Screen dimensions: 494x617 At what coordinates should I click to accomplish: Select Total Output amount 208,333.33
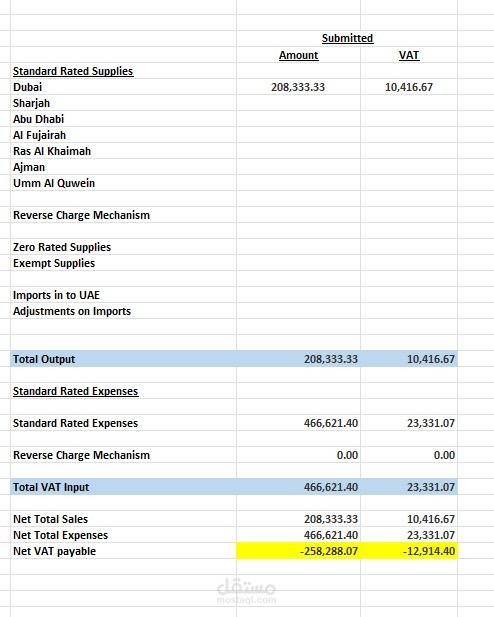[x=331, y=359]
